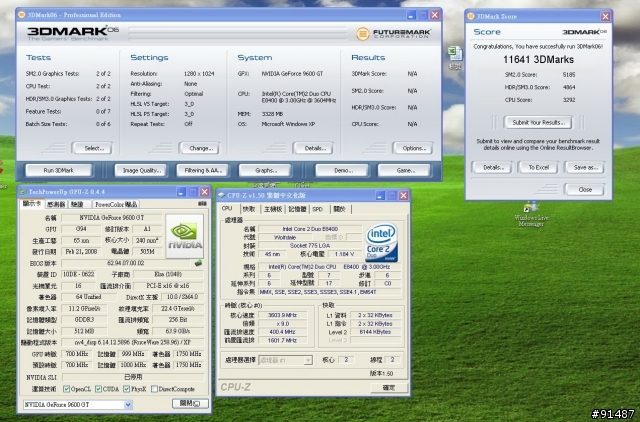
Task: Select the 顯示卡 tab in GPU-Z
Action: [31, 204]
